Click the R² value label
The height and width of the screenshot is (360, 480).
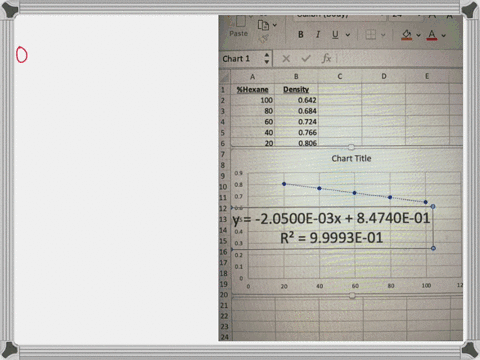click(331, 238)
